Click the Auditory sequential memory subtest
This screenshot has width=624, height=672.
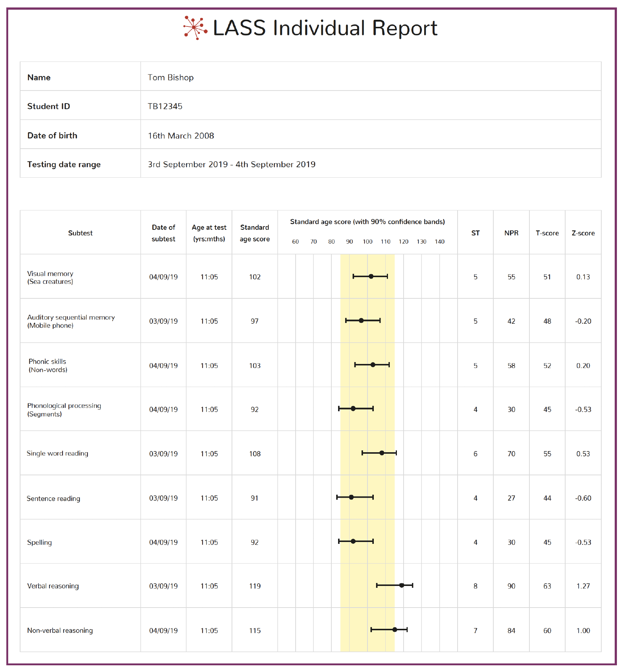tap(71, 321)
